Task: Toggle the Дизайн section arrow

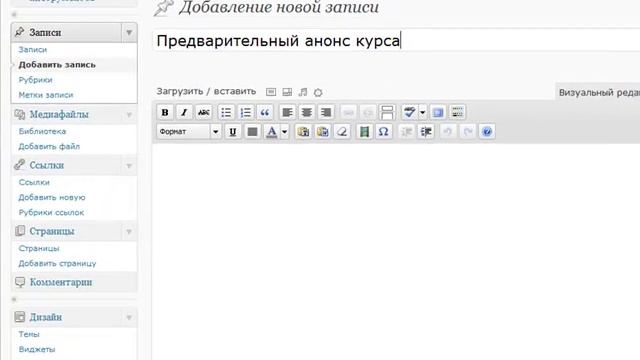Action: (x=129, y=317)
